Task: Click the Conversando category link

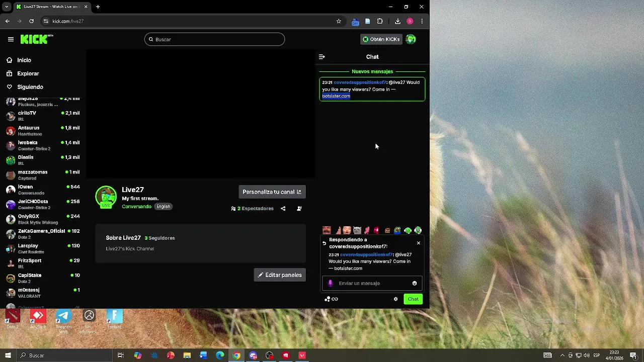Action: (x=136, y=207)
